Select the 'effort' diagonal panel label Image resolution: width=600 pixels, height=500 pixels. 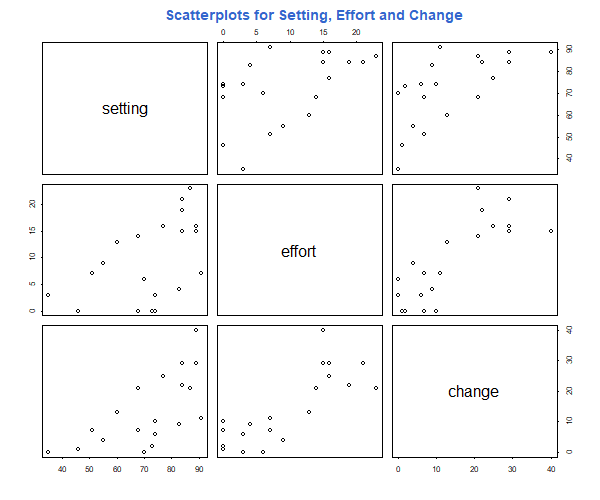point(298,251)
